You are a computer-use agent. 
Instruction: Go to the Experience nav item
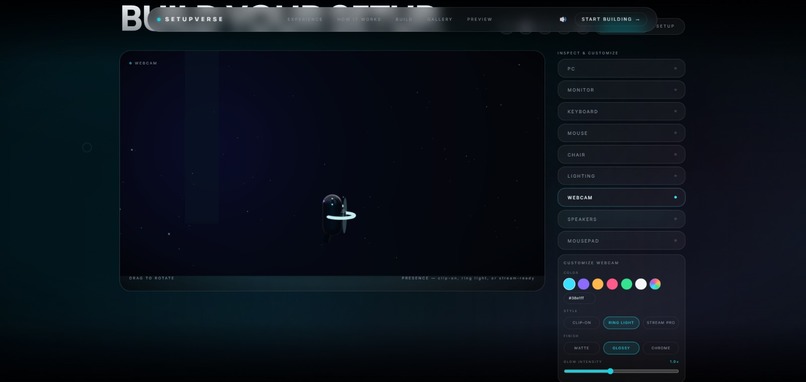tap(305, 20)
